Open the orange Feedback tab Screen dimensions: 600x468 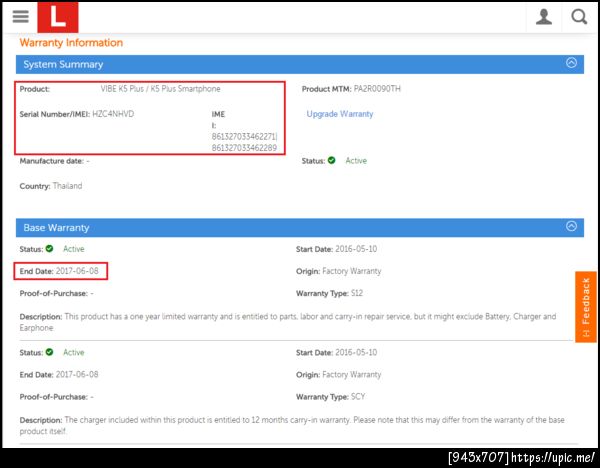click(x=586, y=307)
